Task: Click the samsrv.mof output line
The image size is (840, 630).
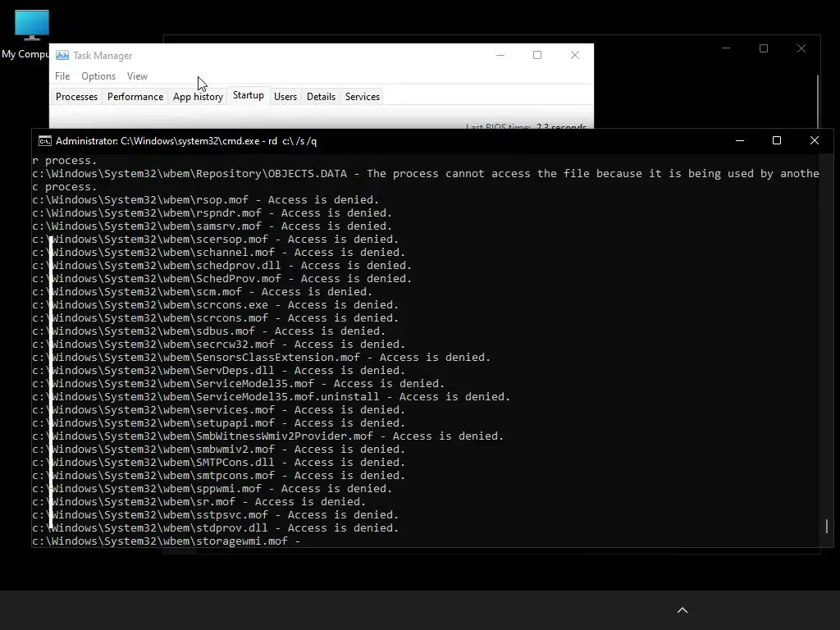Action: click(212, 226)
